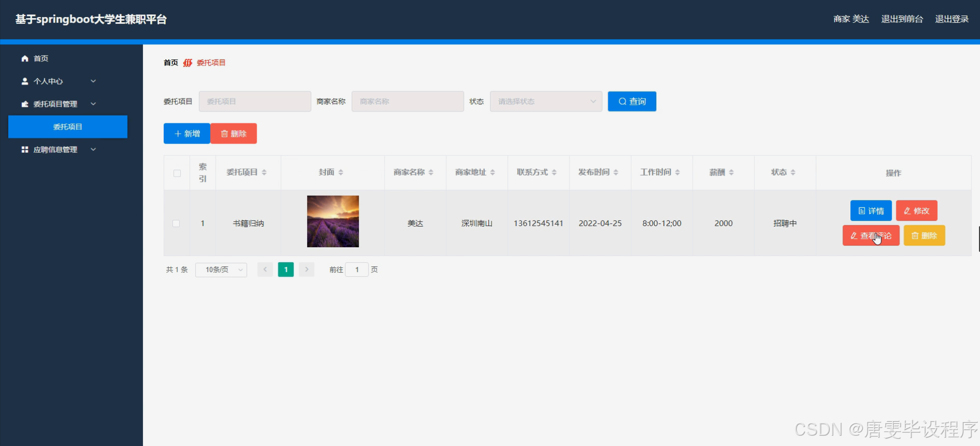980x446 pixels.
Task: Select the 委托项目 submenu item
Action: 68,126
